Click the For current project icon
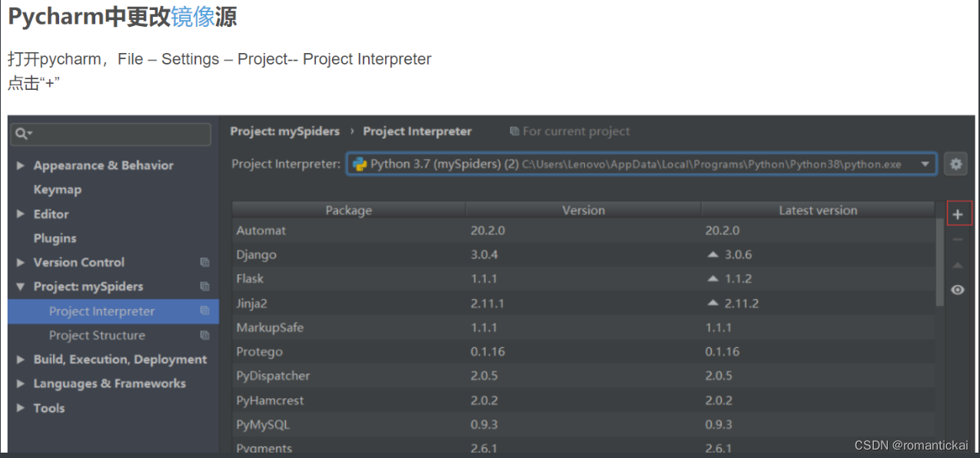The image size is (980, 458). click(514, 131)
